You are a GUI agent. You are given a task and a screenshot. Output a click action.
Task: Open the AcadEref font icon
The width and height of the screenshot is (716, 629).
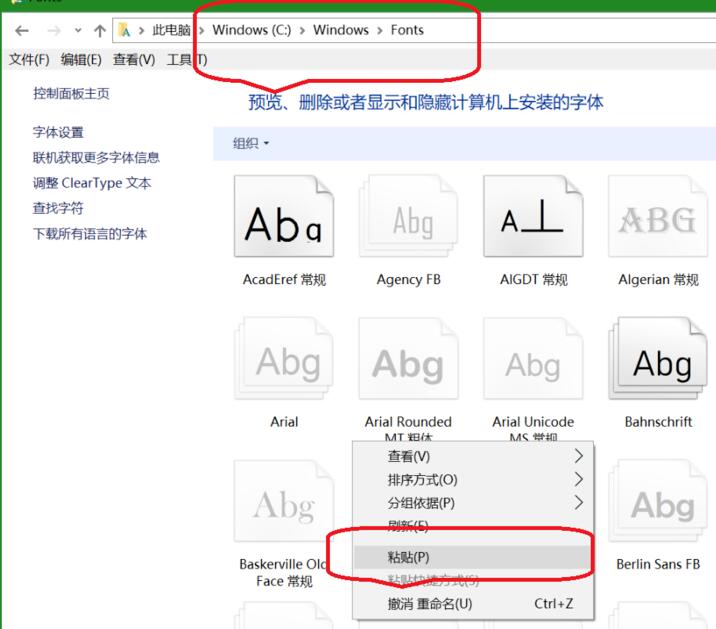(x=284, y=218)
